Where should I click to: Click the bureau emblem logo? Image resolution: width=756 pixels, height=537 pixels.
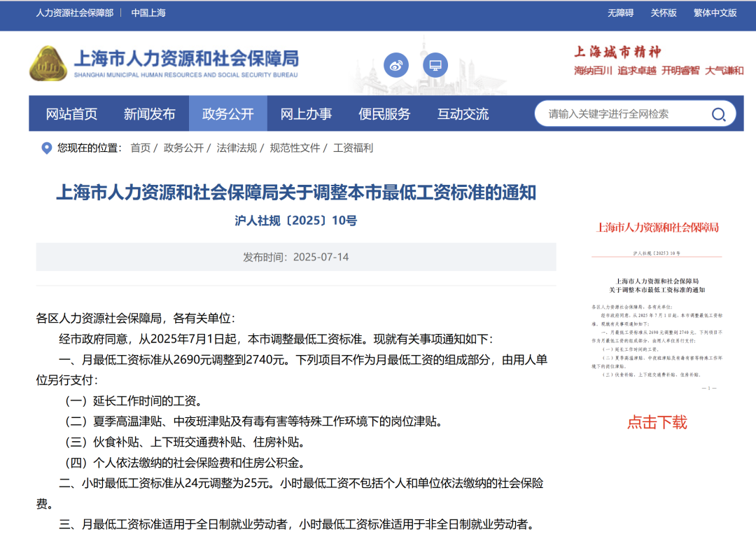coord(48,64)
